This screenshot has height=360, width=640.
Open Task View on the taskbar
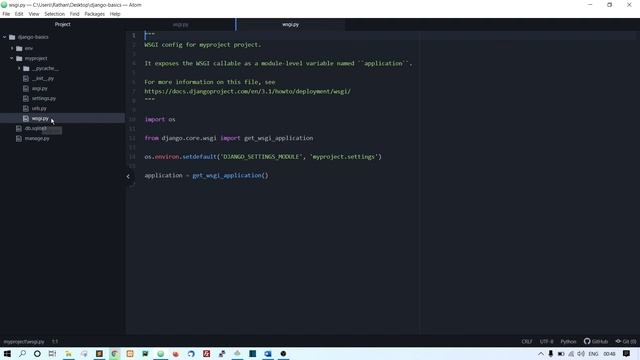(52, 354)
